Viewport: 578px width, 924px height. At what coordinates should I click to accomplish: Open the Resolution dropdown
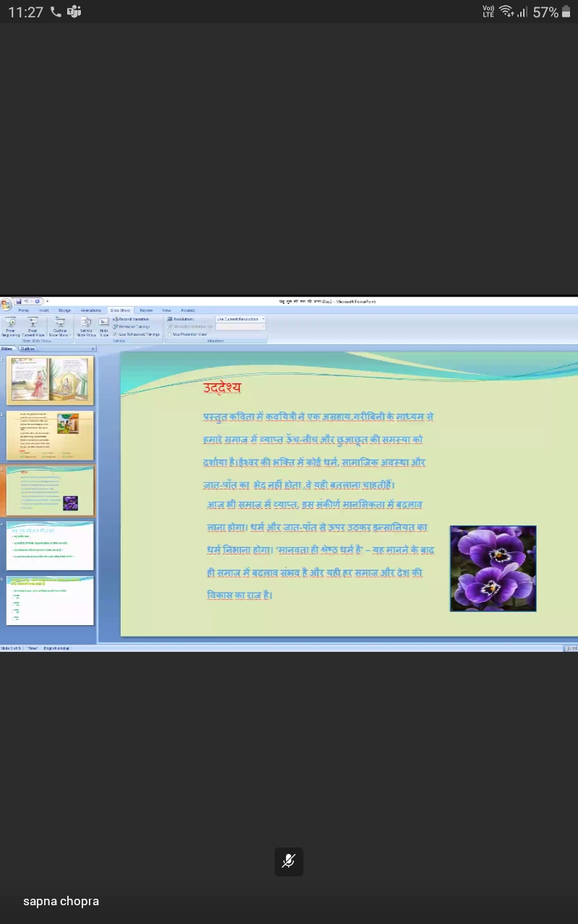click(241, 319)
